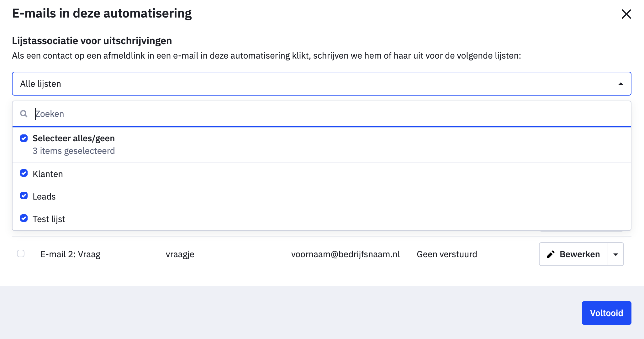
Task: Click the Voltooid button
Action: (x=606, y=313)
